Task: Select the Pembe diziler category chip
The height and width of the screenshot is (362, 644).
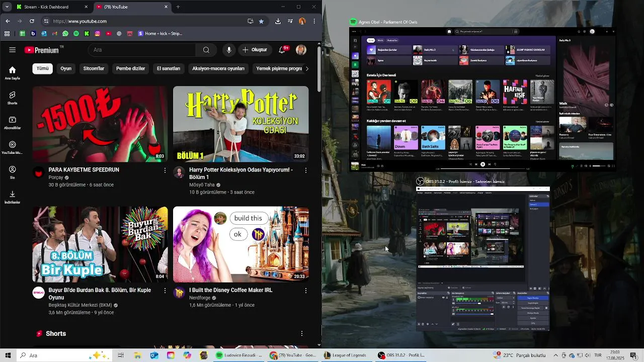Action: pyautogui.click(x=130, y=68)
